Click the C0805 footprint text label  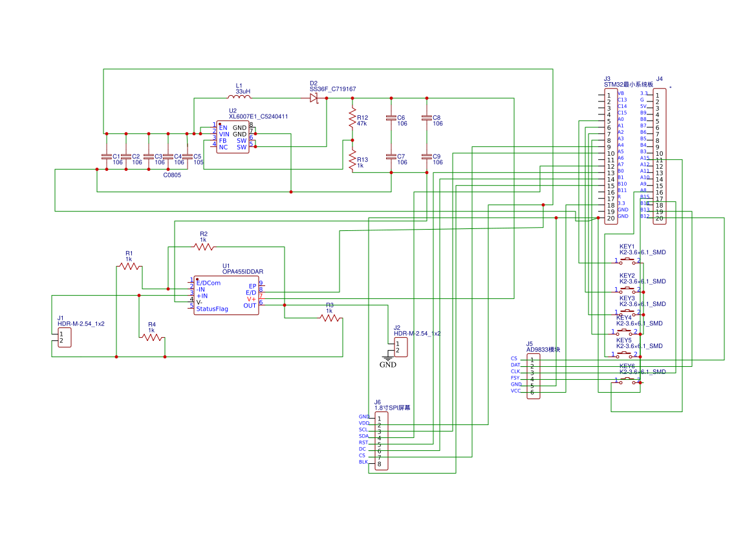pos(172,175)
